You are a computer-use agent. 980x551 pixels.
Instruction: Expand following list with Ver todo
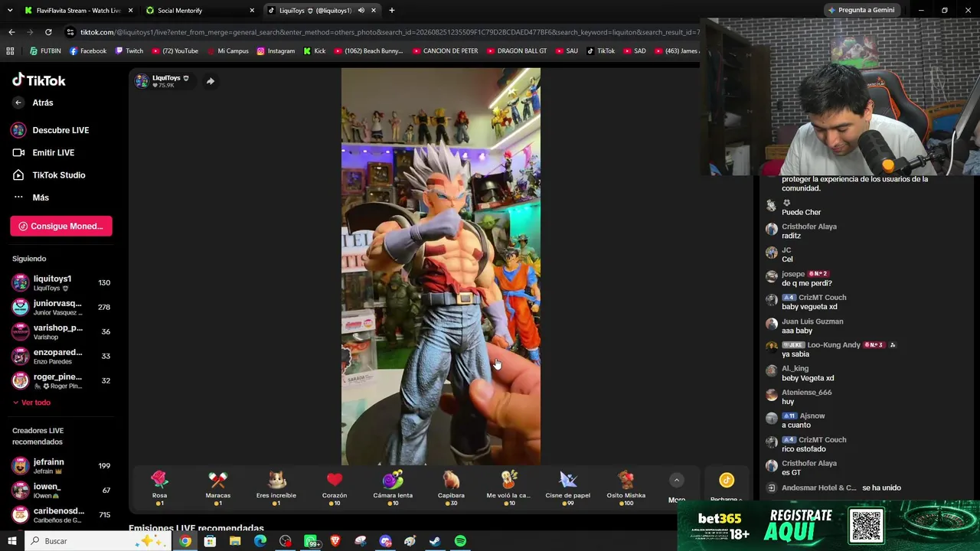pos(31,403)
